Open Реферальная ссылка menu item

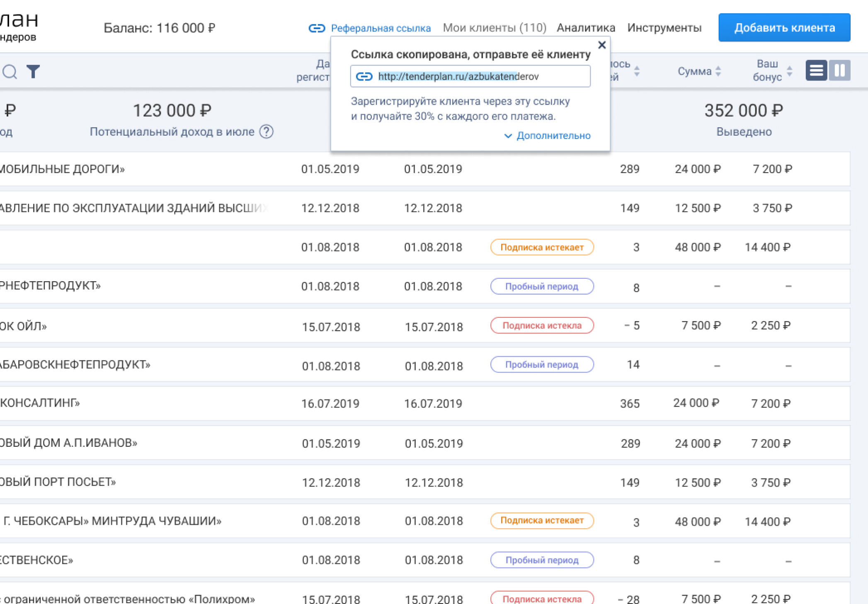381,28
